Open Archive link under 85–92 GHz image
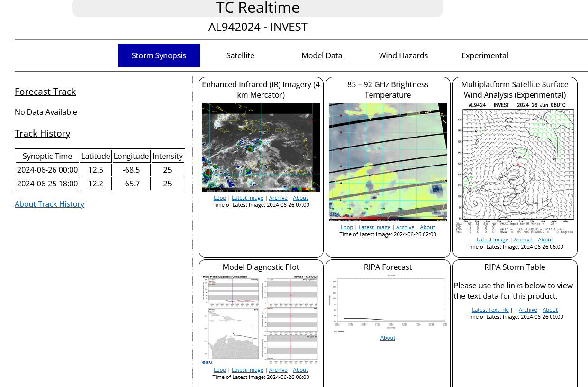Screen dimensions: 588x387 405,227
